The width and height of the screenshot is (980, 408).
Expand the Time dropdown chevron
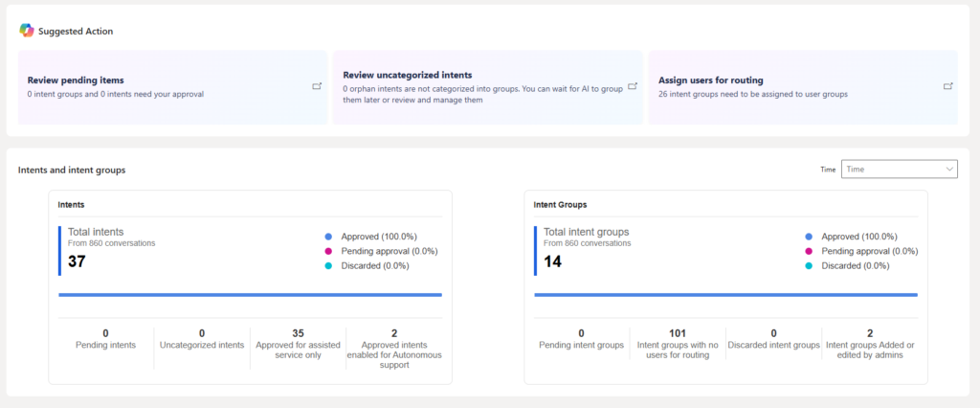click(x=950, y=169)
